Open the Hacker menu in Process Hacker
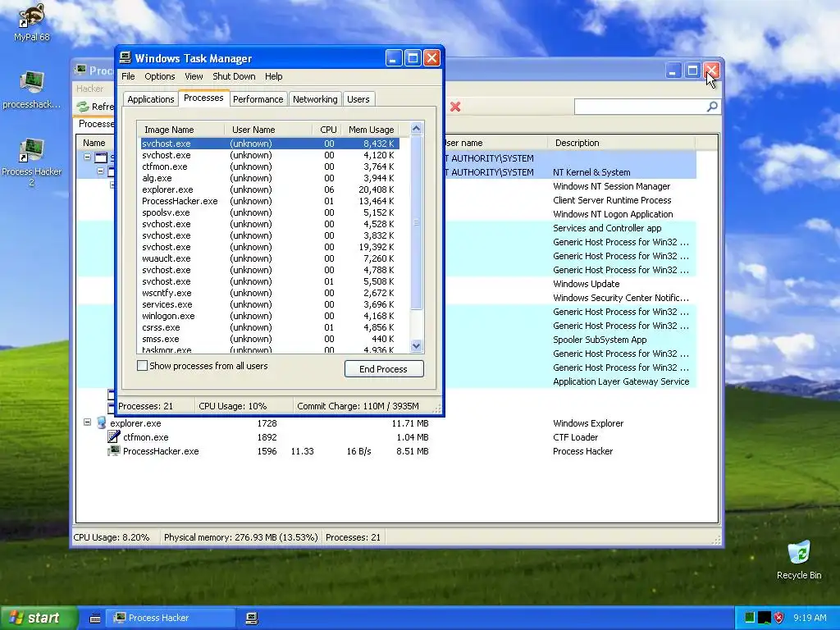Viewport: 840px width, 630px height. tap(89, 89)
